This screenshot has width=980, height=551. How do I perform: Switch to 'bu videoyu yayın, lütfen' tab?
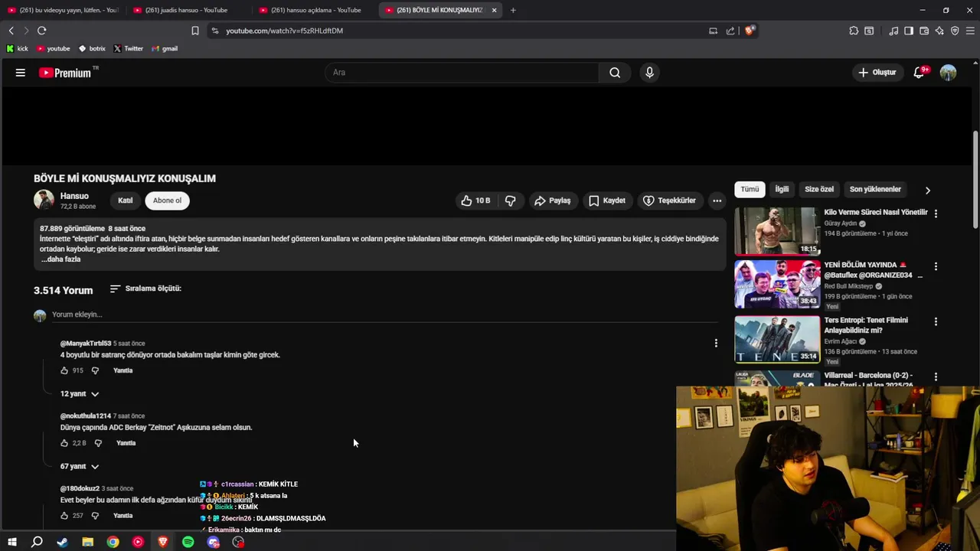pos(63,10)
